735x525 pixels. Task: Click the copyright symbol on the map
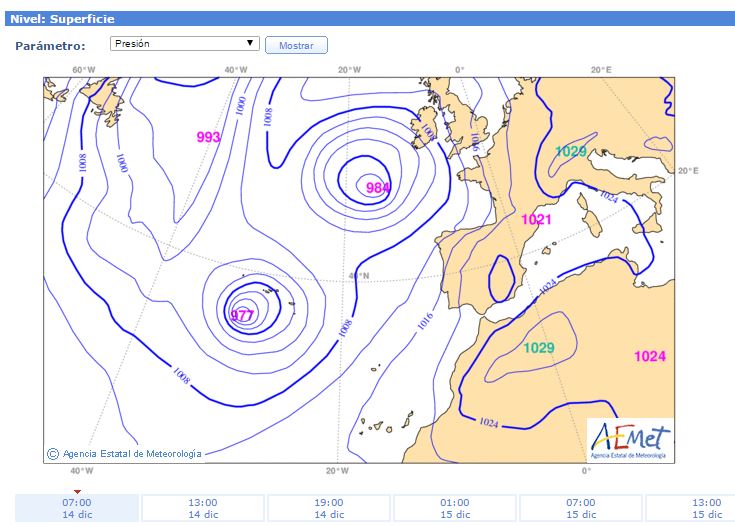click(x=53, y=454)
